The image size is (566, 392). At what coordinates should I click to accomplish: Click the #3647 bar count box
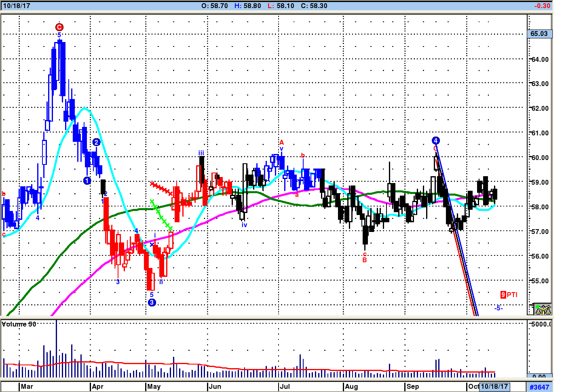tap(539, 387)
